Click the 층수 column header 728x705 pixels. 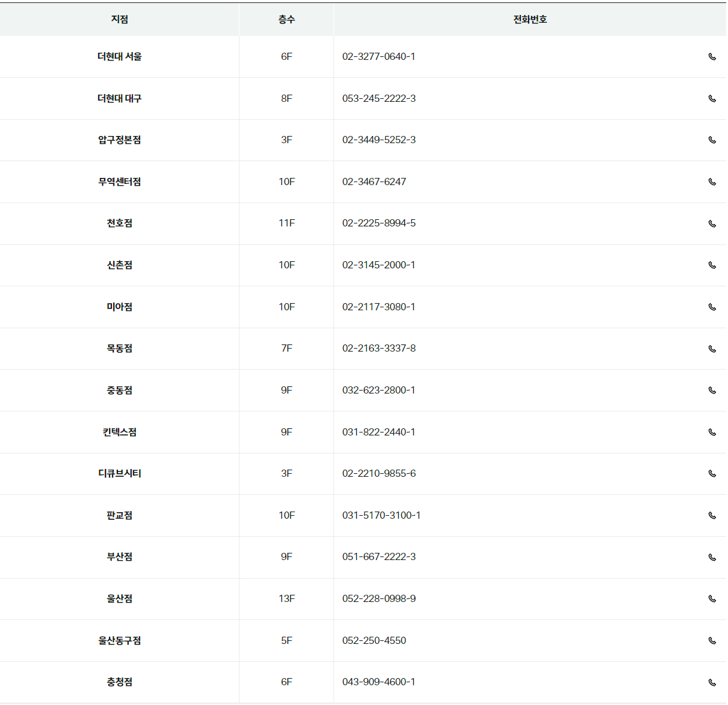coord(287,19)
